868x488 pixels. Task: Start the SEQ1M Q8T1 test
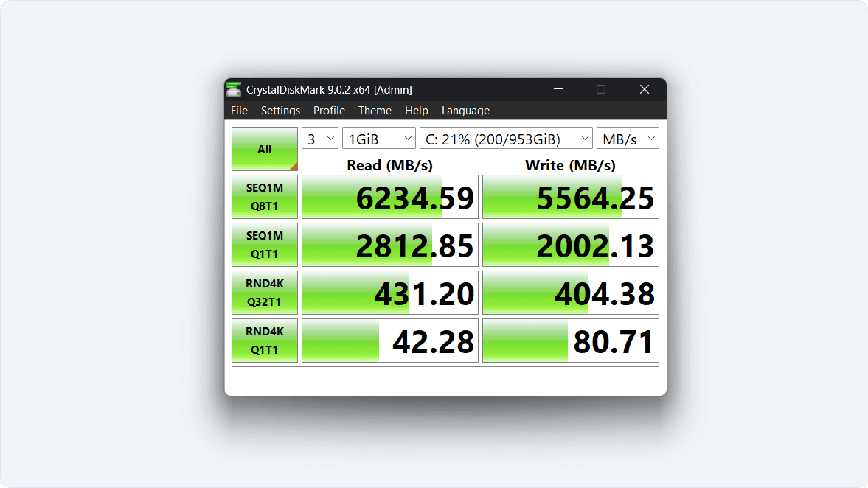265,197
